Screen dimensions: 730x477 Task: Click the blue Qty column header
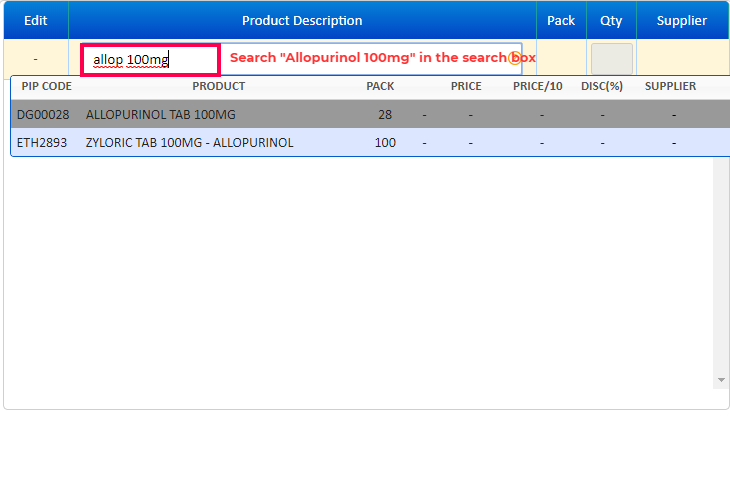(611, 20)
